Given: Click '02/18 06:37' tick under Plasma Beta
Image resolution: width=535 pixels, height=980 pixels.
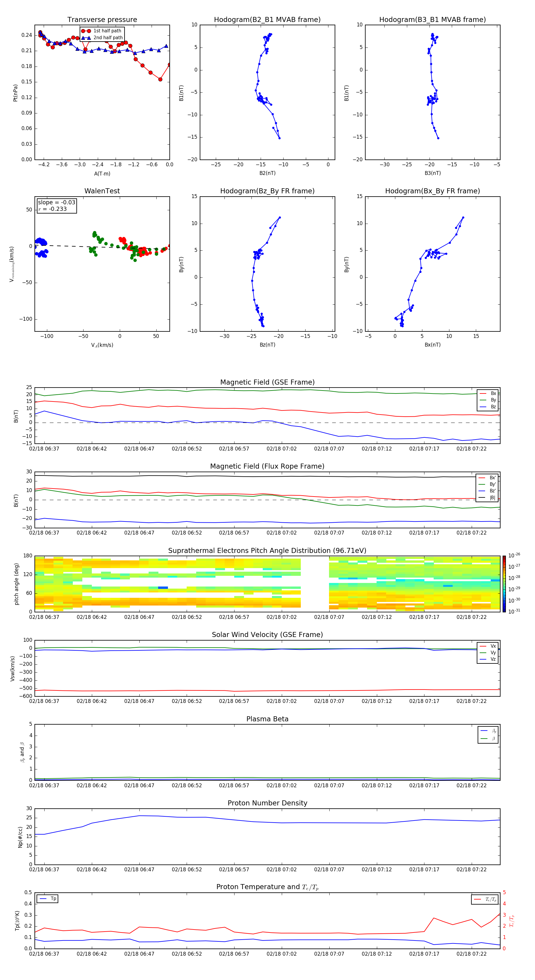Looking at the screenshot, I should (44, 785).
